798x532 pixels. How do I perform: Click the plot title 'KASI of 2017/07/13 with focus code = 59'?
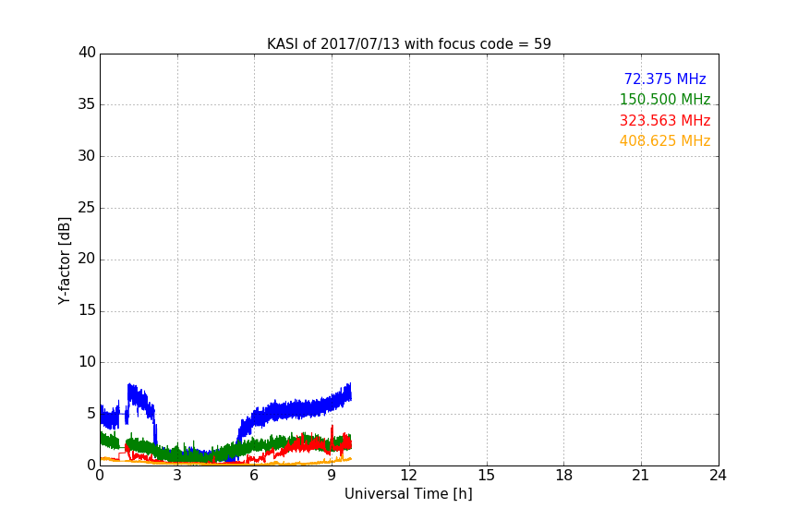408,44
